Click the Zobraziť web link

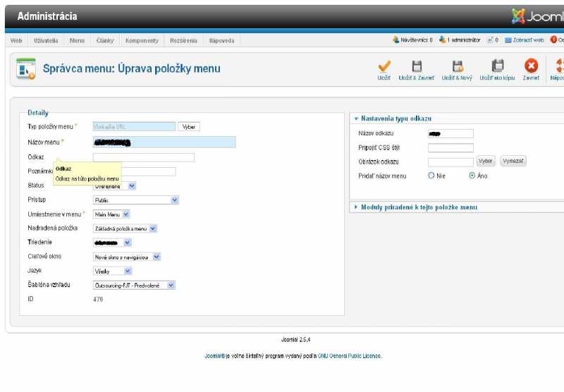coord(524,40)
